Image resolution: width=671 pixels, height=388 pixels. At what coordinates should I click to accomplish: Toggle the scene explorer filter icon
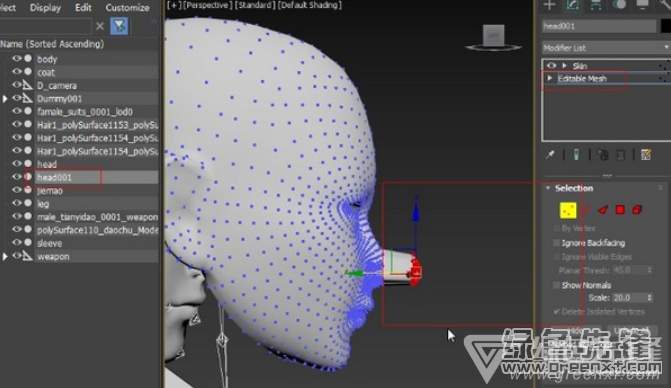(119, 26)
